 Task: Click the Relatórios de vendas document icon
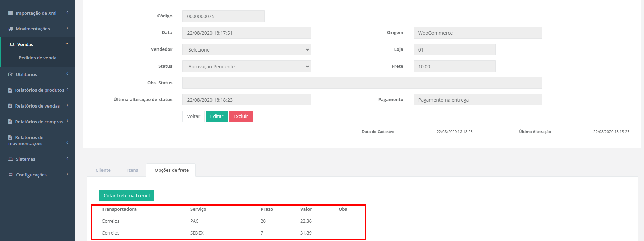pos(10,106)
